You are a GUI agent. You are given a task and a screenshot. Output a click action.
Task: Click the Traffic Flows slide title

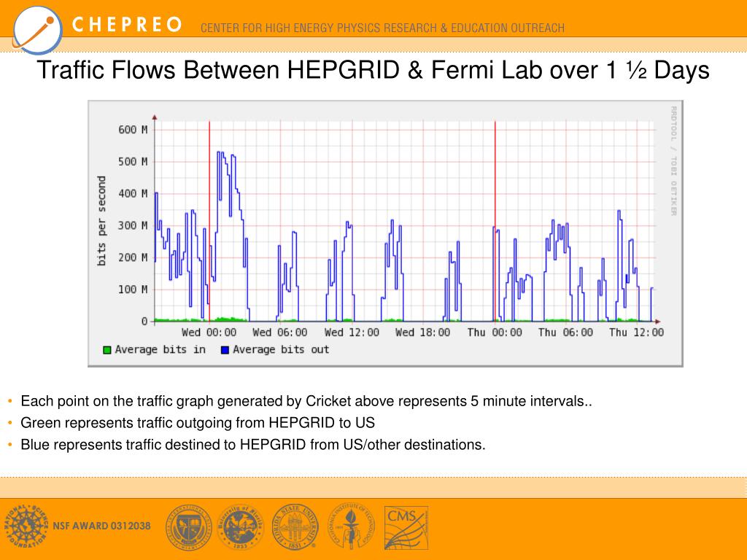(x=373, y=70)
